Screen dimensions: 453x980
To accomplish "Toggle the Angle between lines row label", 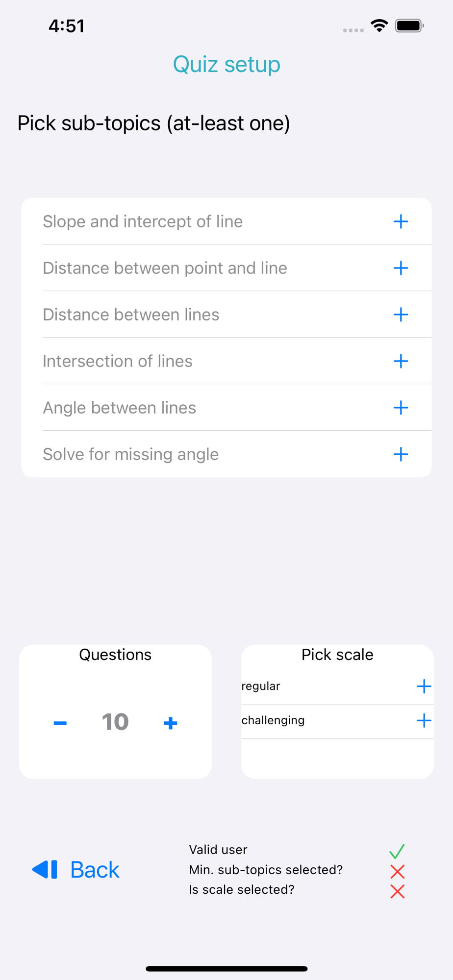I will [119, 408].
